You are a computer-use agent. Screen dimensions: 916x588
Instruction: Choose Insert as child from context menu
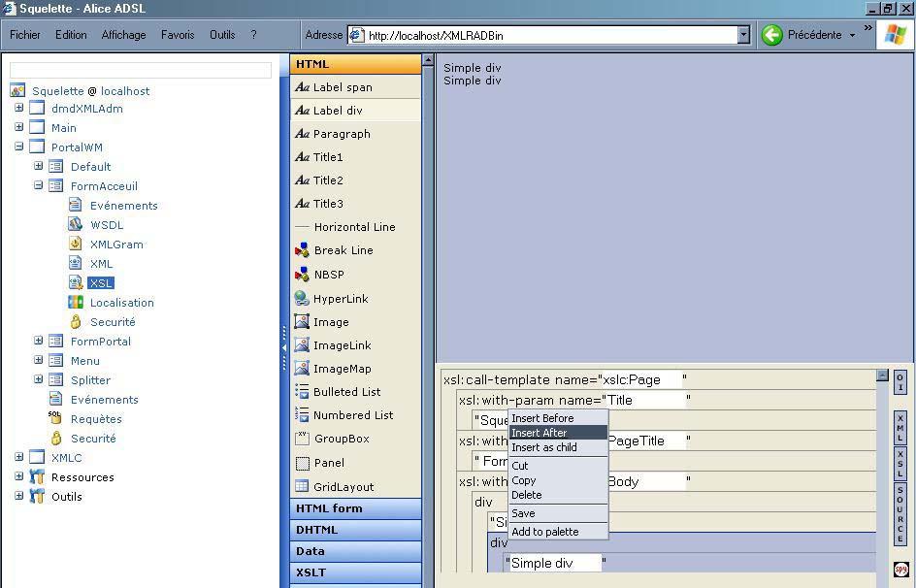[544, 448]
